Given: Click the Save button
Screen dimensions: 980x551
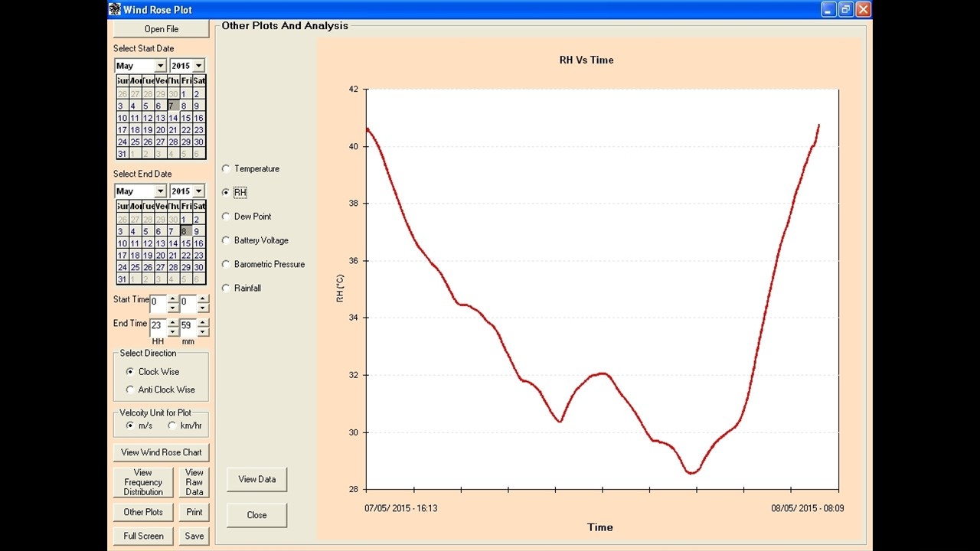Looking at the screenshot, I should 194,536.
